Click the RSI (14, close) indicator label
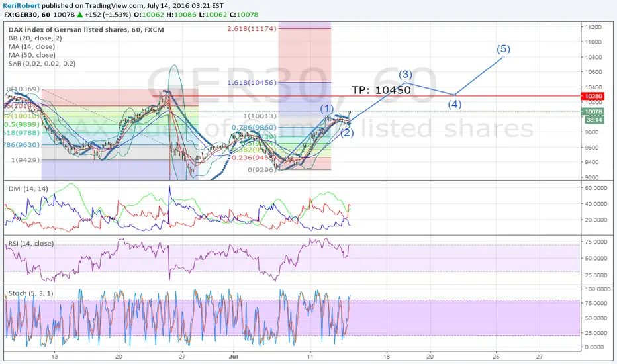 31,244
